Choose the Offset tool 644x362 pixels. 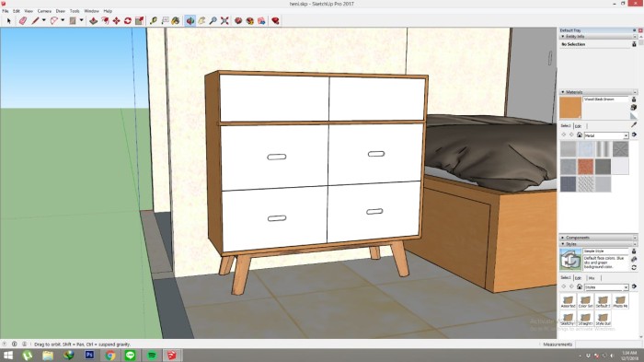pyautogui.click(x=105, y=20)
